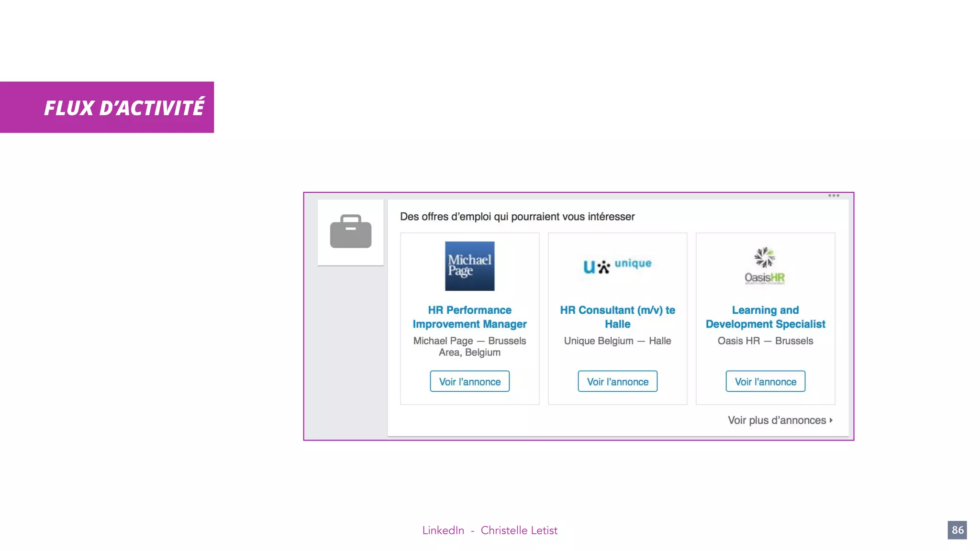The width and height of the screenshot is (980, 551).
Task: Open the three-dot options menu
Action: [x=834, y=195]
